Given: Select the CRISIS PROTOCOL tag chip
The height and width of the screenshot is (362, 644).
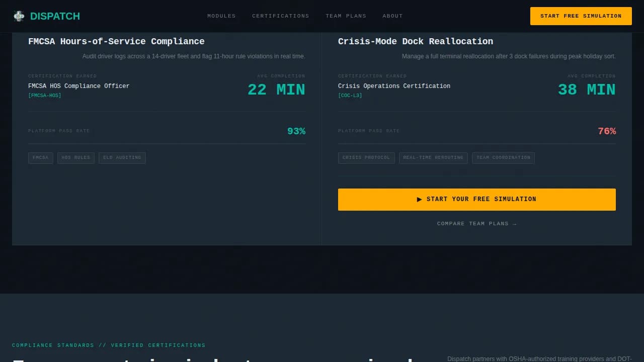Looking at the screenshot, I should click(366, 157).
